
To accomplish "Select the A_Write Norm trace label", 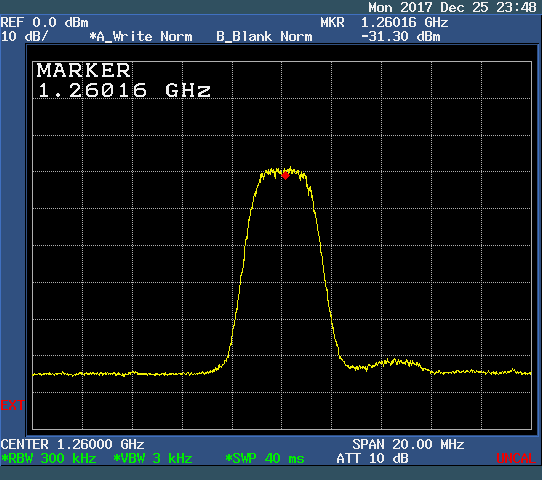I will tap(141, 36).
